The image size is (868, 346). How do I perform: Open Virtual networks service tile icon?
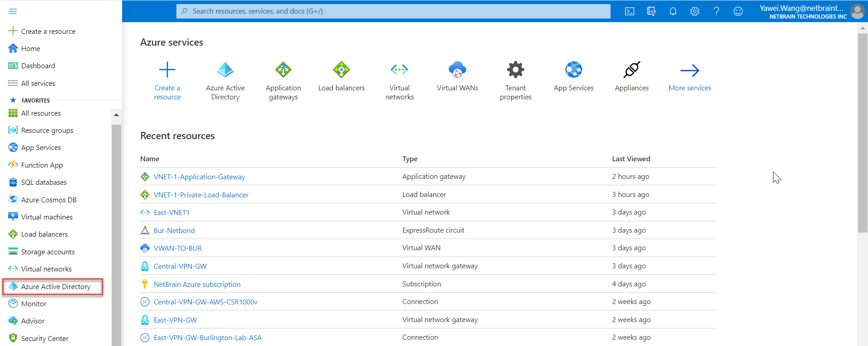pos(399,70)
